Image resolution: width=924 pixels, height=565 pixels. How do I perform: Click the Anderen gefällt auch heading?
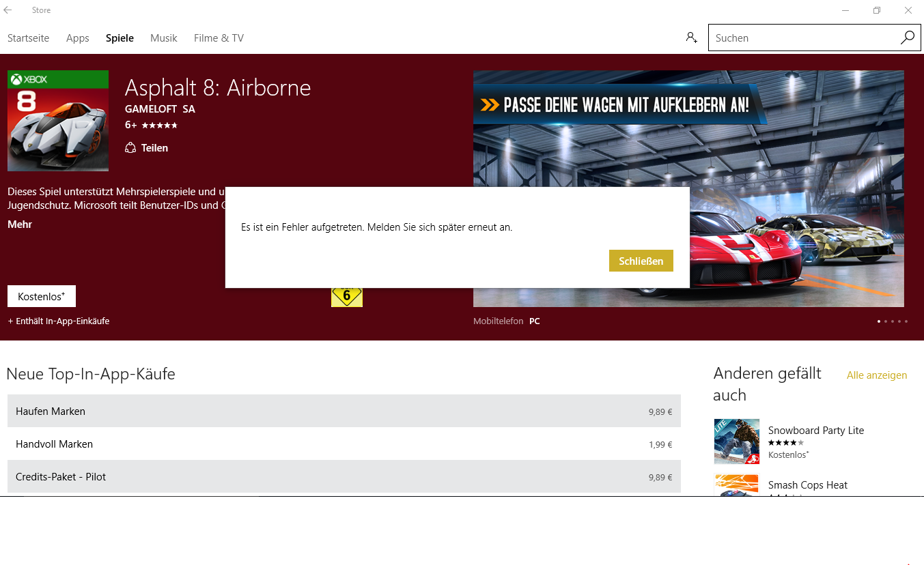(x=767, y=384)
